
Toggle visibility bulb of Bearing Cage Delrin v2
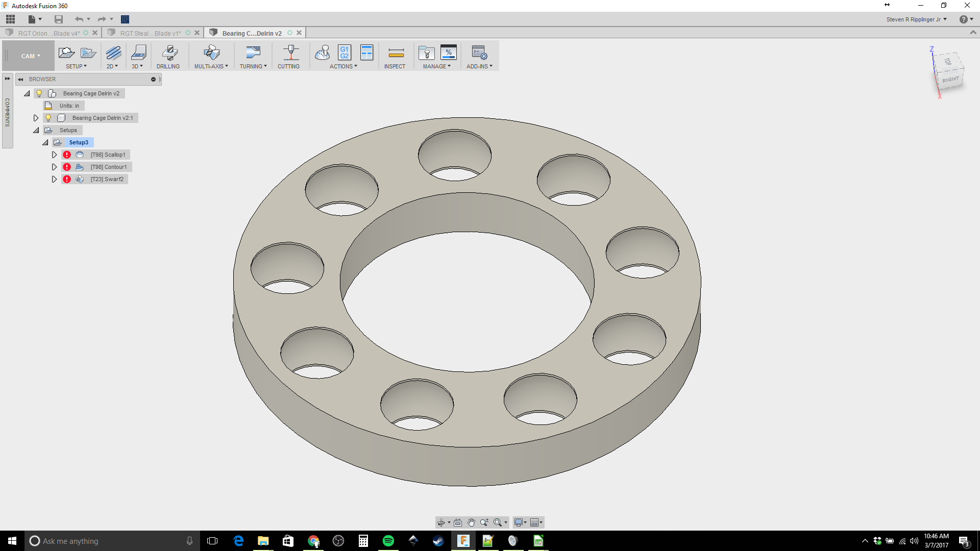[39, 93]
